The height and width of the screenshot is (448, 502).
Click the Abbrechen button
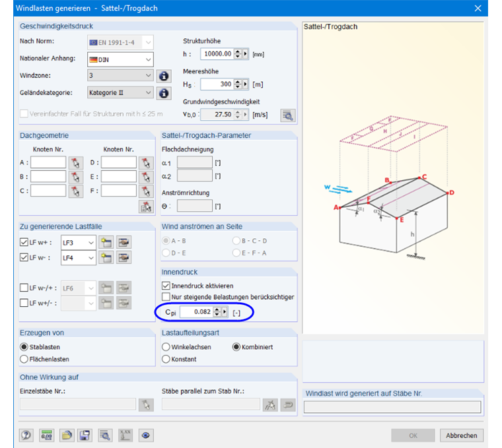coord(461,435)
